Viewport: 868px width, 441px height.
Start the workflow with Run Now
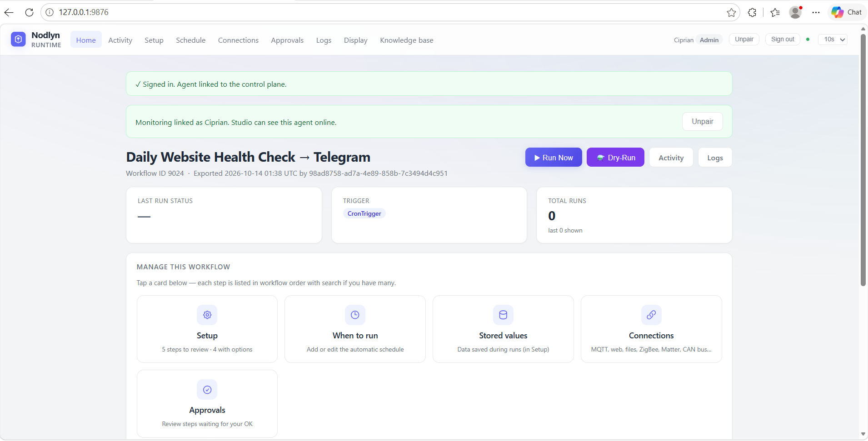click(x=554, y=158)
